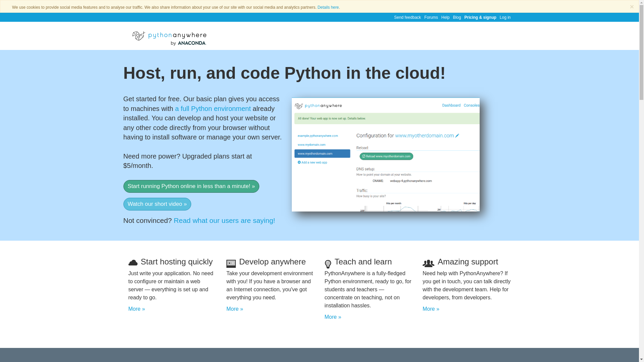
Task: Click the 'Start hosting quickly' heading
Action: click(176, 262)
